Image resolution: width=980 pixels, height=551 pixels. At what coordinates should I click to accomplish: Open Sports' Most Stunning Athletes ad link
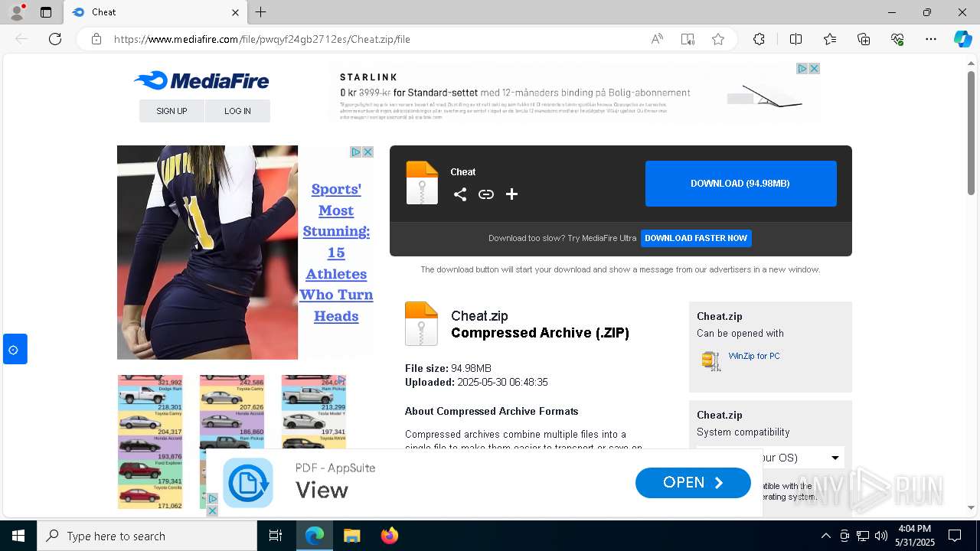[336, 253]
